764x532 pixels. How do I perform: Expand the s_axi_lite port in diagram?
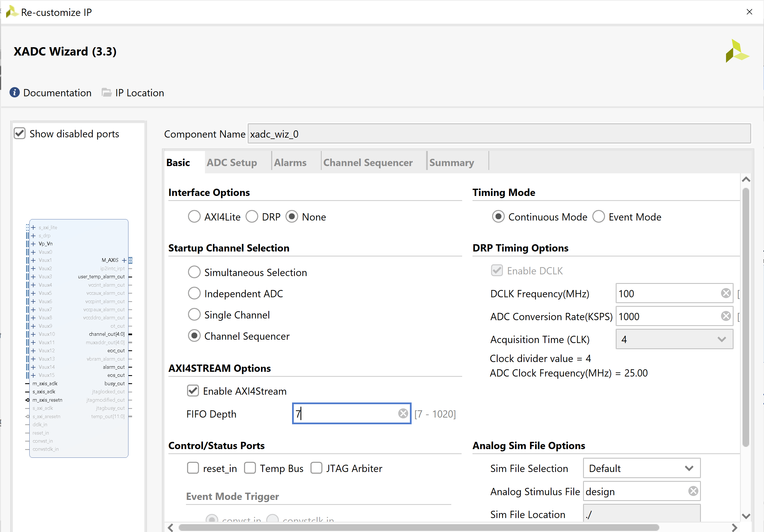(33, 227)
